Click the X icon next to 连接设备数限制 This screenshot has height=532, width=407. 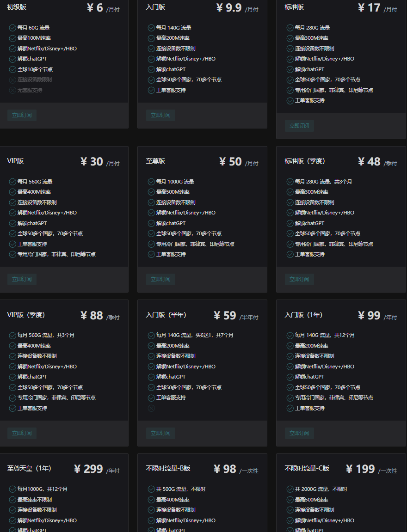point(12,79)
